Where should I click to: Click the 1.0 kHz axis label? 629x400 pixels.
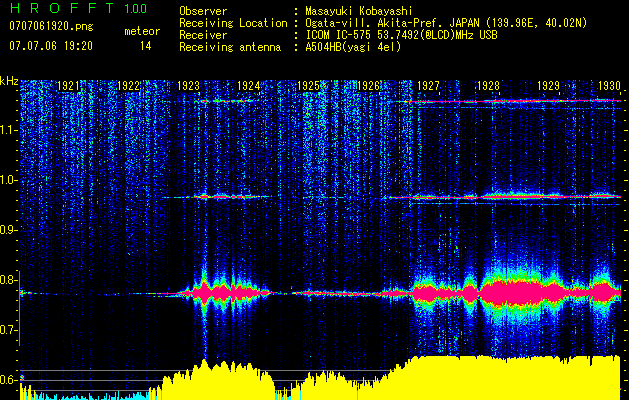tap(10, 181)
